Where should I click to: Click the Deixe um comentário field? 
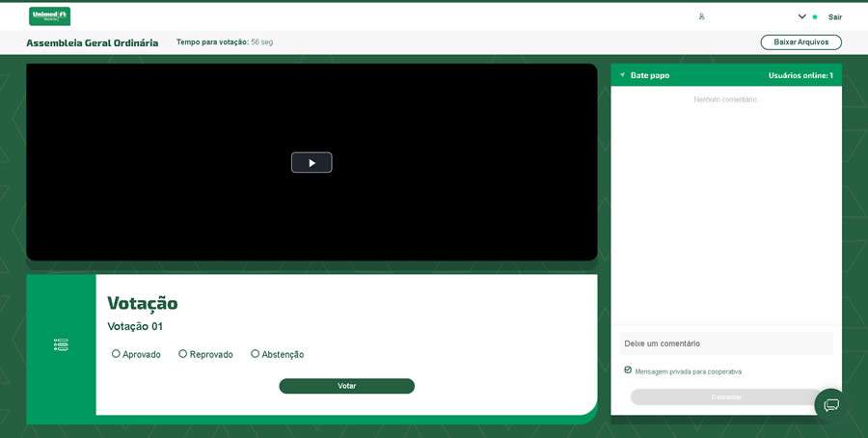point(725,343)
